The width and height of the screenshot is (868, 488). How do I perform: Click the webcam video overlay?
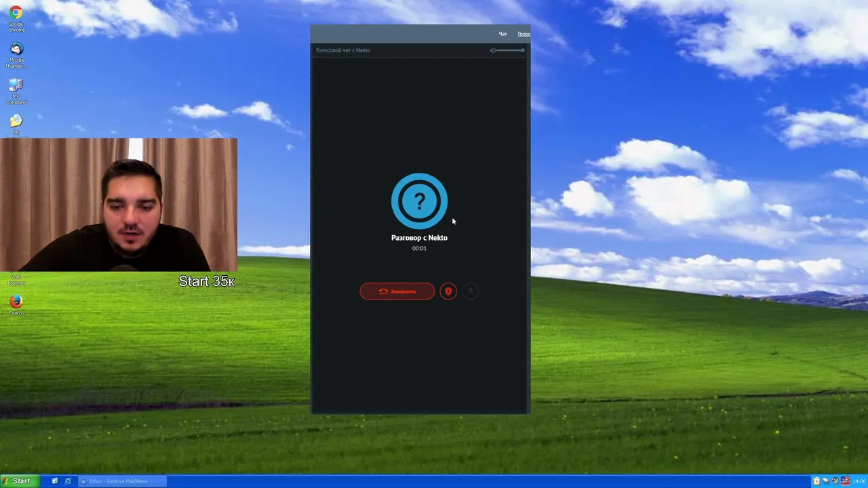click(119, 205)
